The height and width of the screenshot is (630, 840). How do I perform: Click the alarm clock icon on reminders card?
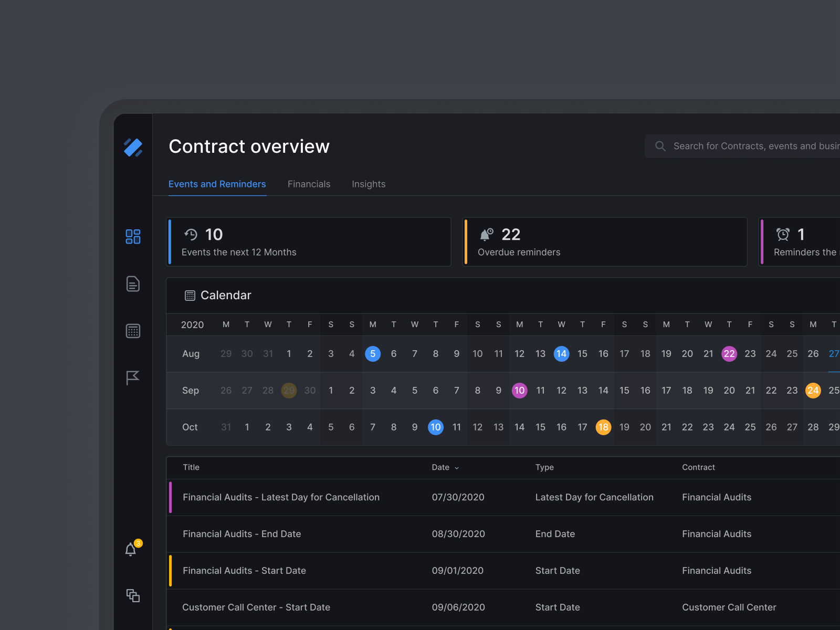point(783,234)
